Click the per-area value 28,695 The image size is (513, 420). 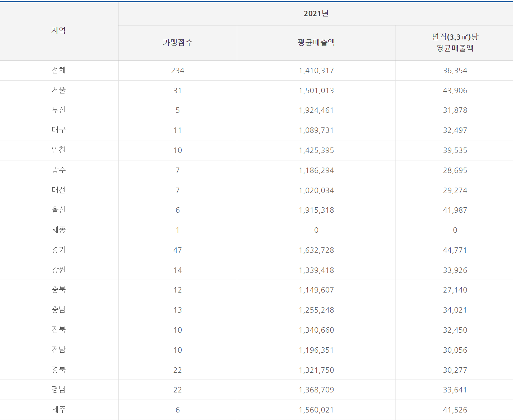[x=455, y=170]
